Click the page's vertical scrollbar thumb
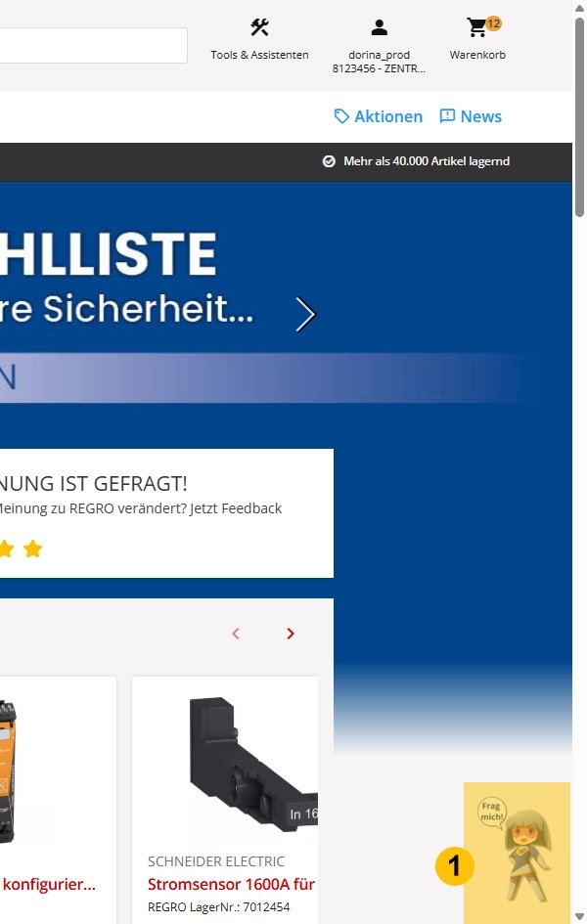Image resolution: width=587 pixels, height=924 pixels. [579, 118]
